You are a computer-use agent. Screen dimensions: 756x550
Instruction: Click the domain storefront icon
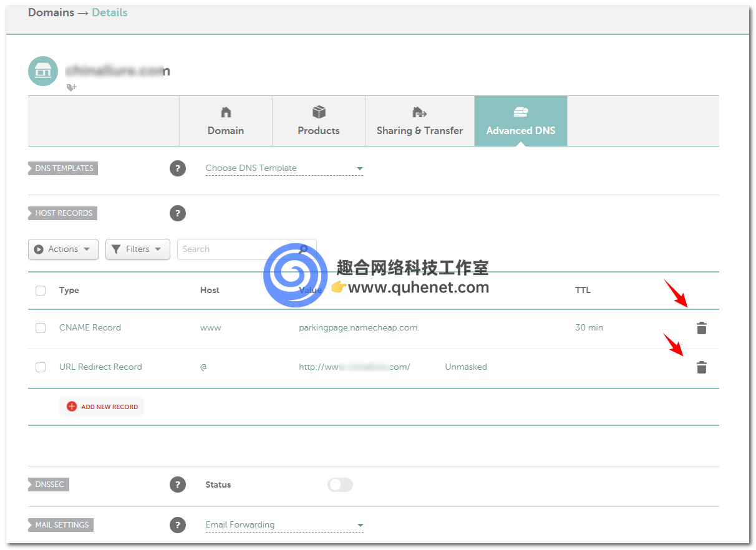43,71
